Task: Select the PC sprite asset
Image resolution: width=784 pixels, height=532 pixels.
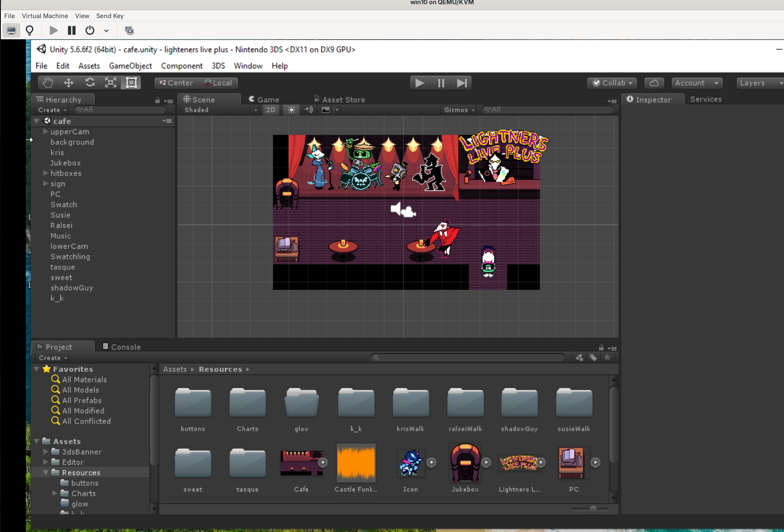Action: click(571, 463)
